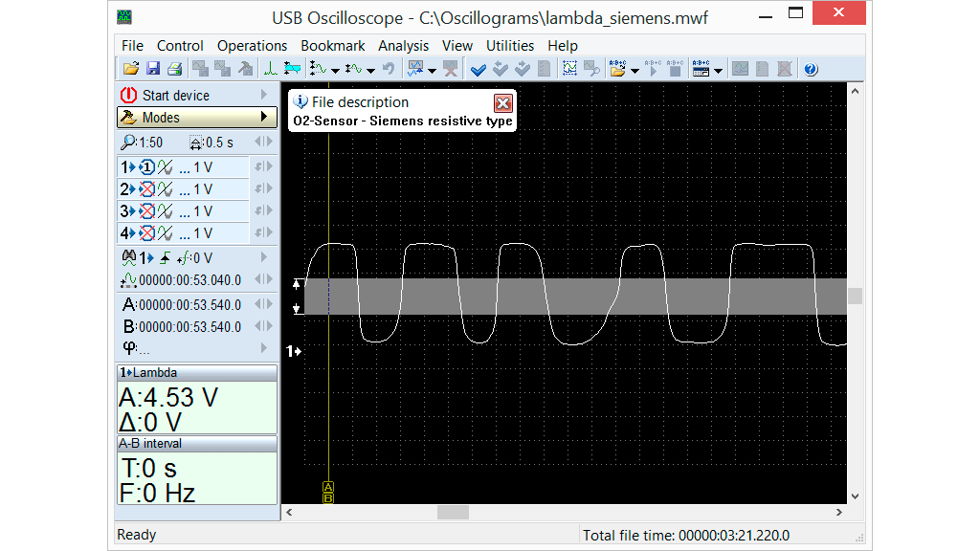Open an oscillogram file
Viewport: 980px width, 551px height.
pyautogui.click(x=131, y=69)
